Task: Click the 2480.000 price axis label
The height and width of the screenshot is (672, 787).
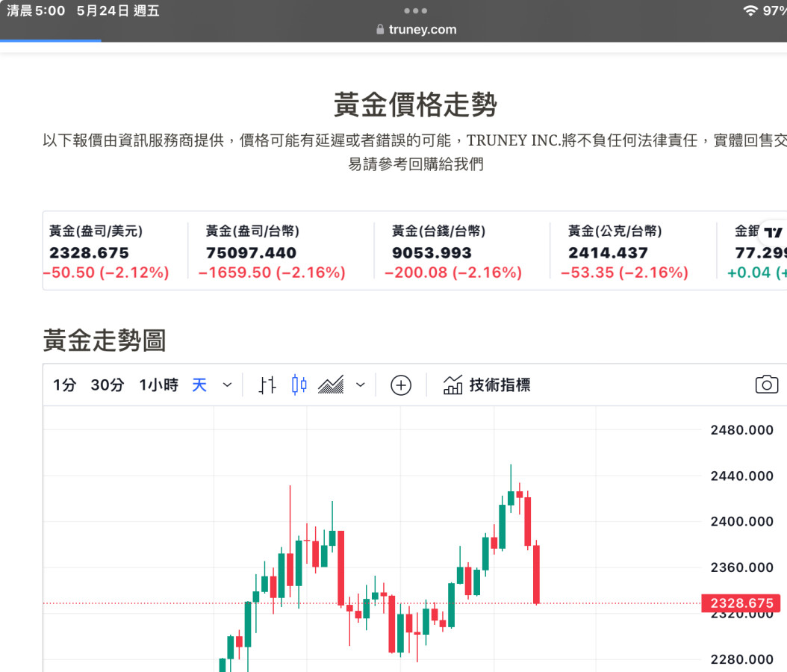Action: point(741,429)
